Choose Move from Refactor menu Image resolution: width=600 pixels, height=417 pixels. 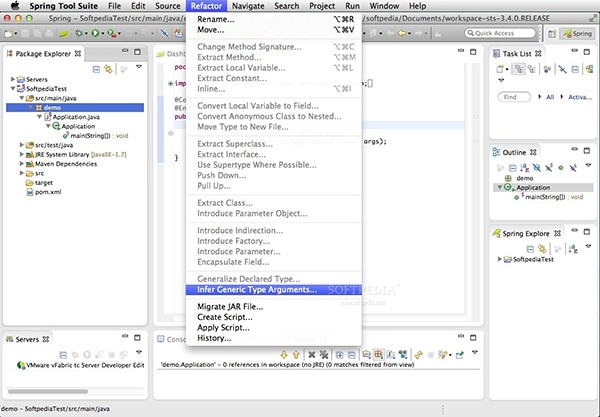tap(274, 30)
